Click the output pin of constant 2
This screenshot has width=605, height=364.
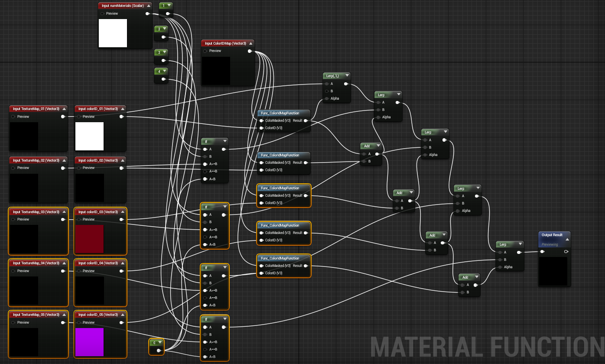tap(163, 38)
